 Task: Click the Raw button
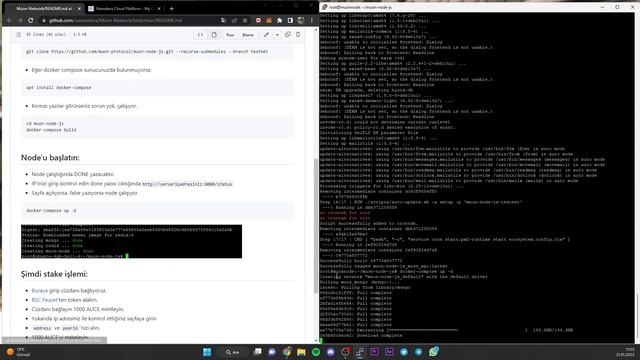[x=230, y=35]
